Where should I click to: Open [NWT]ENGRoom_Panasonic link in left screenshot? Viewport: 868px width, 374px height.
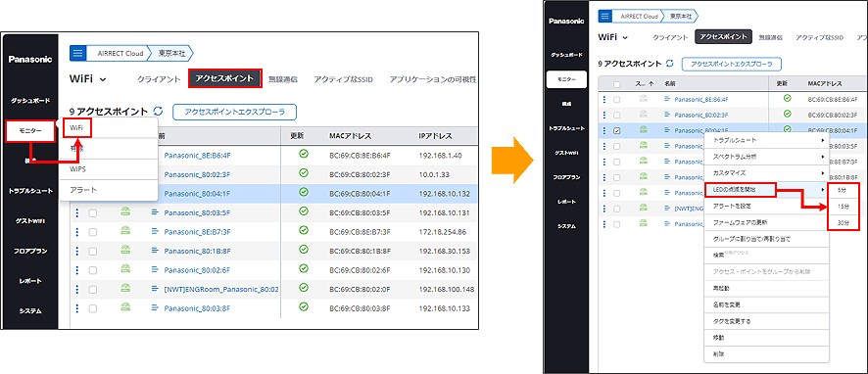click(221, 290)
